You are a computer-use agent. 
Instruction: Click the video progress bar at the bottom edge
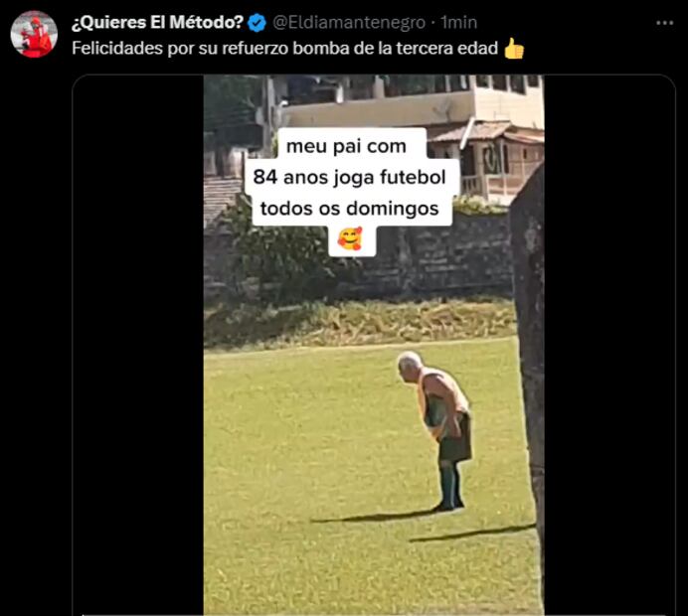pyautogui.click(x=373, y=614)
